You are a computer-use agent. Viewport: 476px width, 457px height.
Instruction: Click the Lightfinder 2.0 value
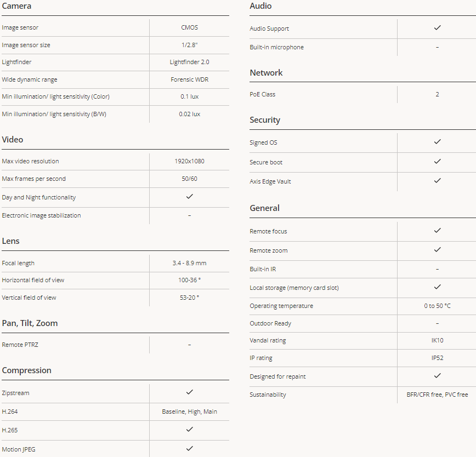click(x=189, y=62)
